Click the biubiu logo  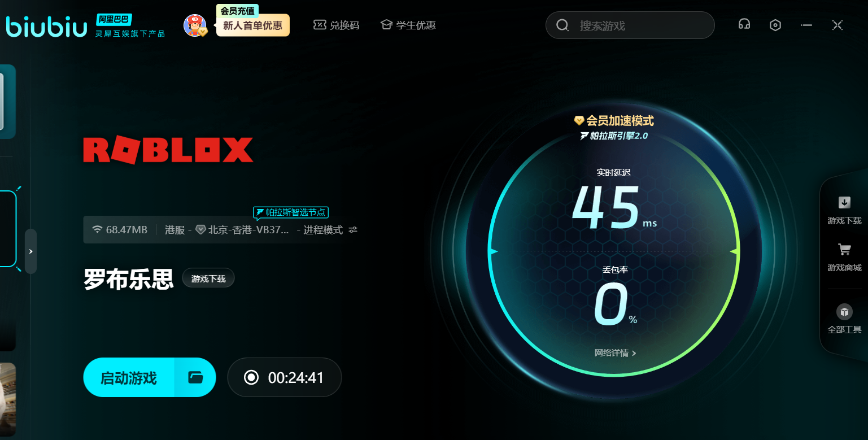click(x=46, y=27)
